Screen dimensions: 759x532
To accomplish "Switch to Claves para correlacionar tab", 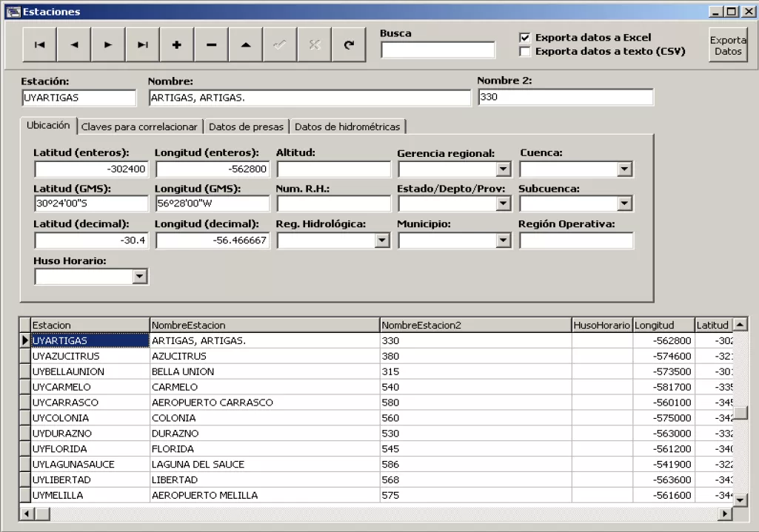I will (139, 127).
